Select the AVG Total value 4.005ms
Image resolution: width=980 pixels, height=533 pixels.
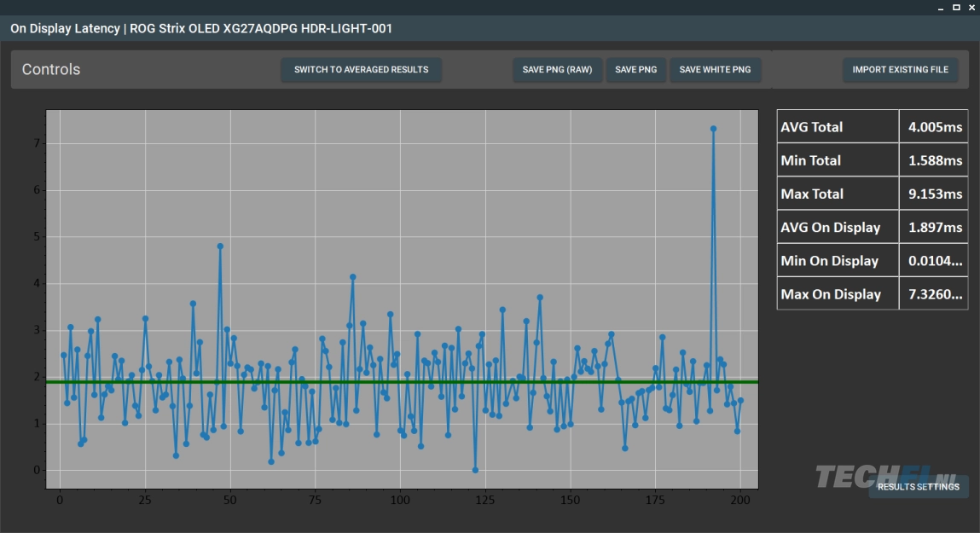pos(934,127)
